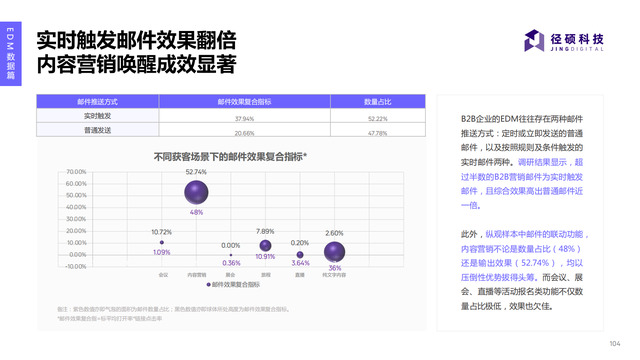
Task: Click the large 内容营销 bubble
Action: (x=196, y=192)
